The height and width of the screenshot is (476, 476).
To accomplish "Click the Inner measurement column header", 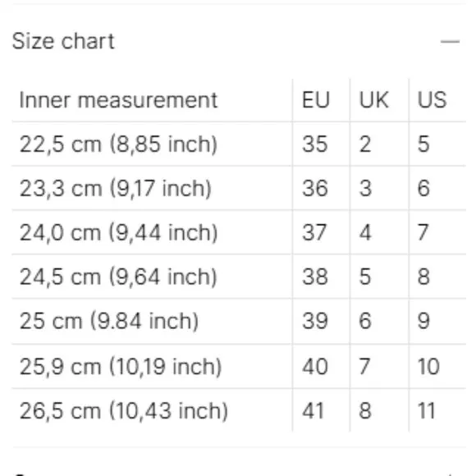I will pyautogui.click(x=118, y=99).
